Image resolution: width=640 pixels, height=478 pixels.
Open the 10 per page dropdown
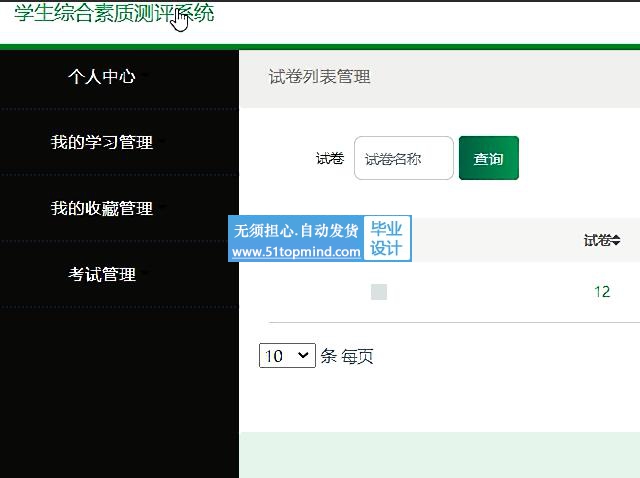pos(287,356)
